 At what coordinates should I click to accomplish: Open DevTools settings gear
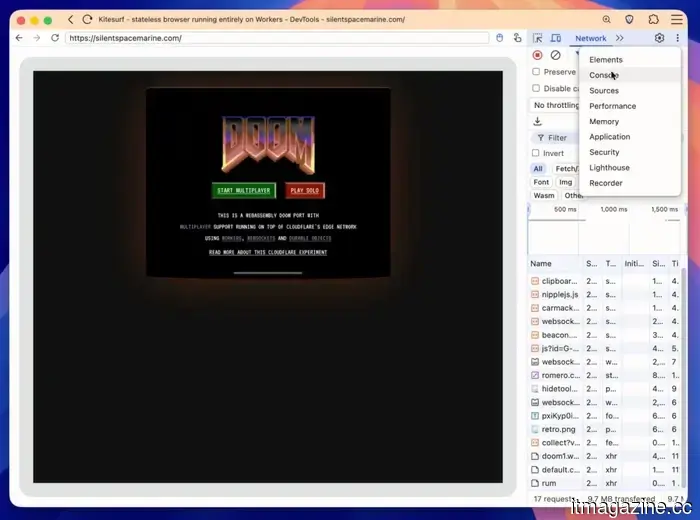(659, 38)
